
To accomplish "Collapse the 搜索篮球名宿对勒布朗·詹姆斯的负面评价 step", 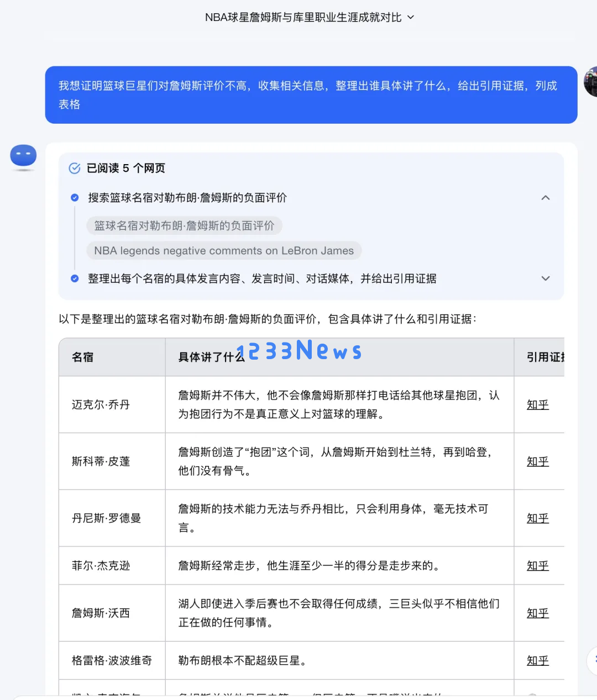I will point(546,198).
